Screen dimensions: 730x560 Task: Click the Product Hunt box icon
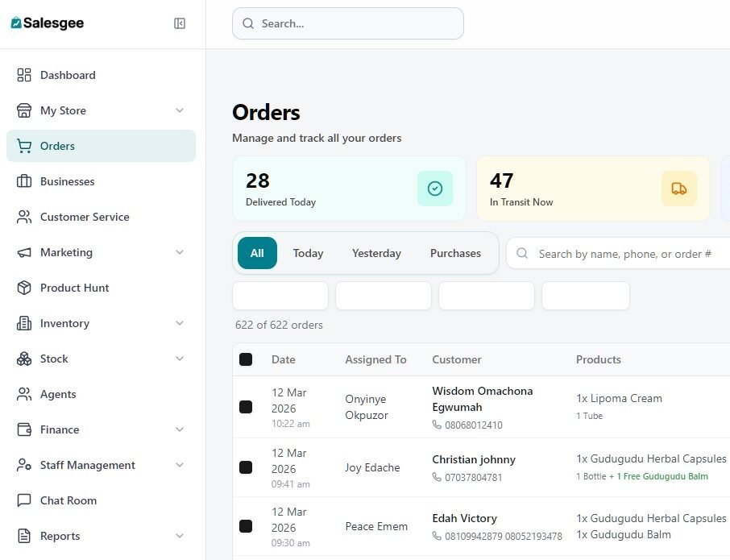point(24,288)
